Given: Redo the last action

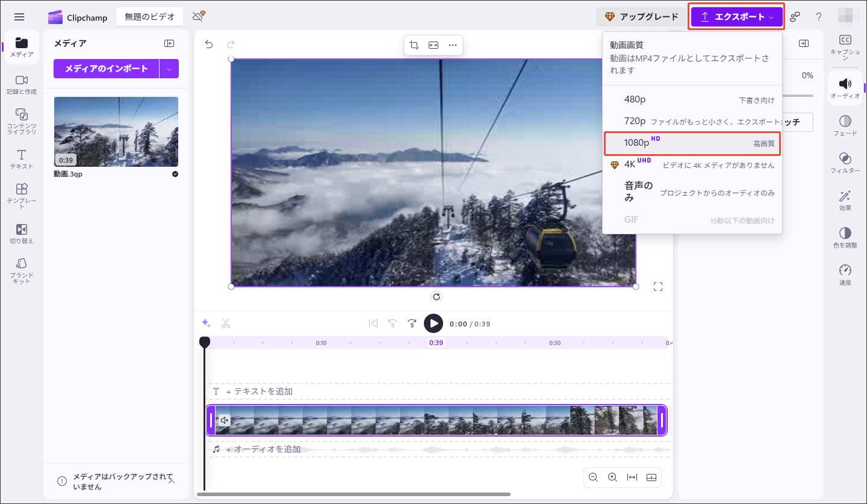Looking at the screenshot, I should (x=230, y=44).
